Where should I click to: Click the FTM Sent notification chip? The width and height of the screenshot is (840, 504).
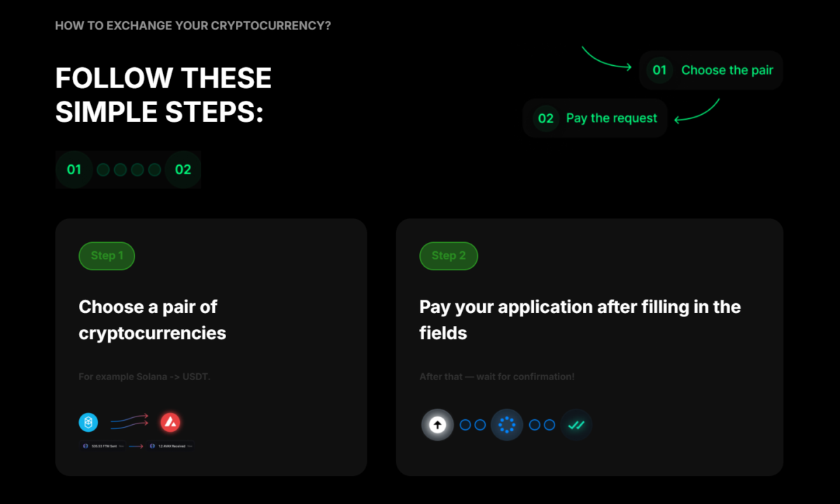[x=103, y=445]
